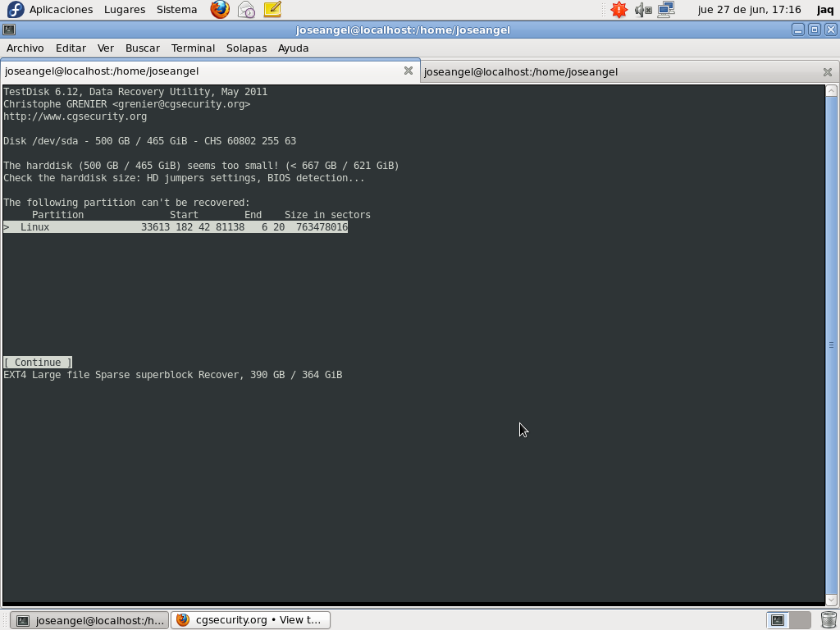Activate cgsecurity.org Firefox window in taskbar
The width and height of the screenshot is (840, 630).
(x=250, y=620)
